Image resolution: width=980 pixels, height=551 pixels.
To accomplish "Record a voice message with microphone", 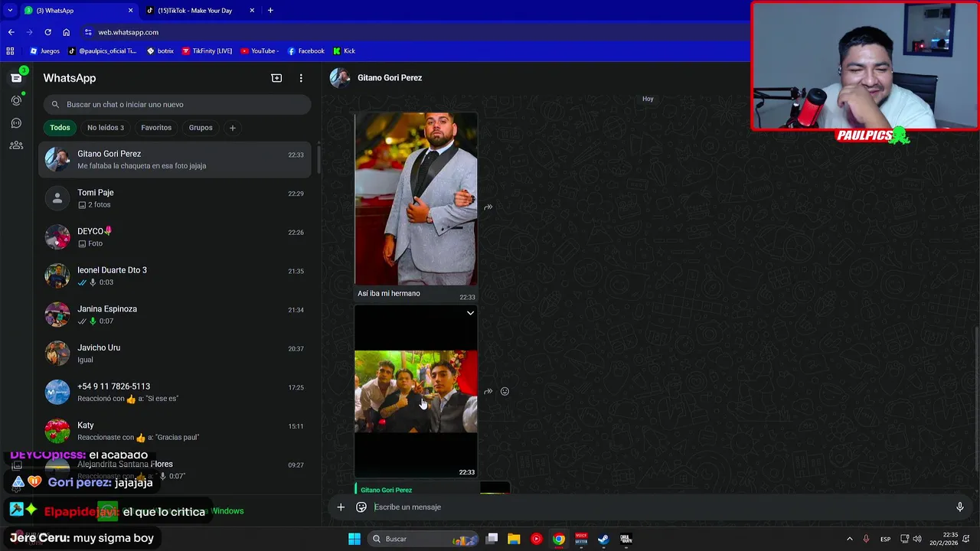I will [959, 507].
